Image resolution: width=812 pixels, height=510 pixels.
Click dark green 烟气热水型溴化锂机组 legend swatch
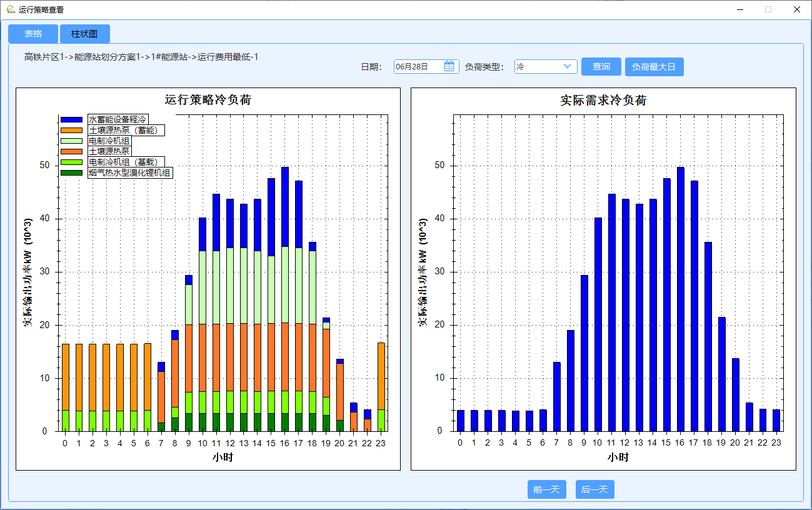pos(71,172)
